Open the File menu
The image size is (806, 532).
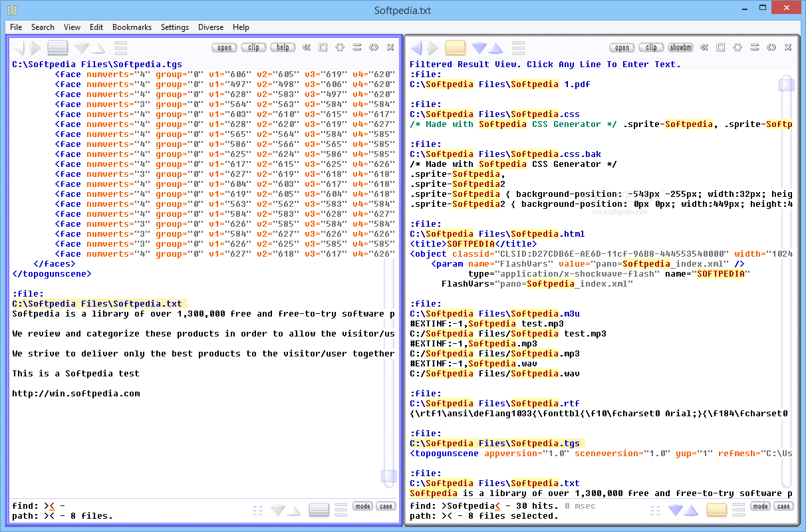16,27
